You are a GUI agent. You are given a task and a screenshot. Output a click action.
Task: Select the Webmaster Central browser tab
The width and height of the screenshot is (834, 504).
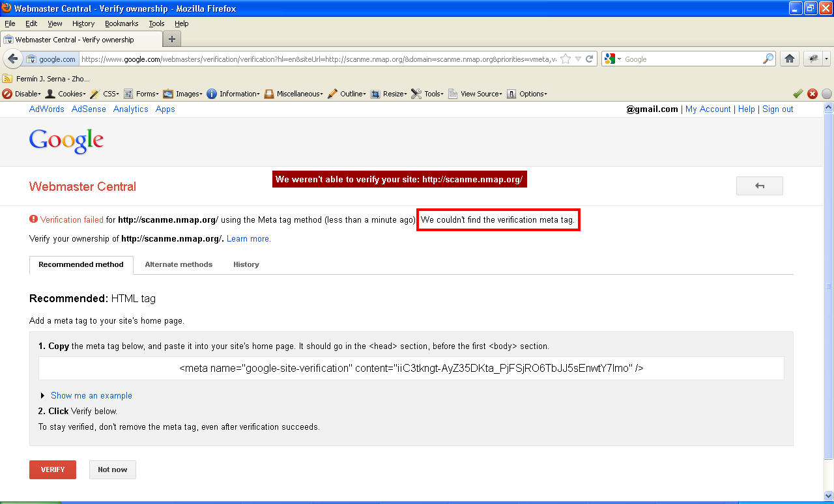pyautogui.click(x=80, y=40)
